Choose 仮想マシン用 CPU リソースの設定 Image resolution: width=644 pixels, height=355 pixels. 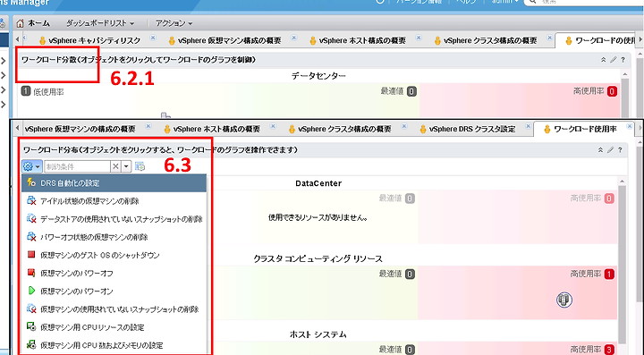[x=114, y=327]
